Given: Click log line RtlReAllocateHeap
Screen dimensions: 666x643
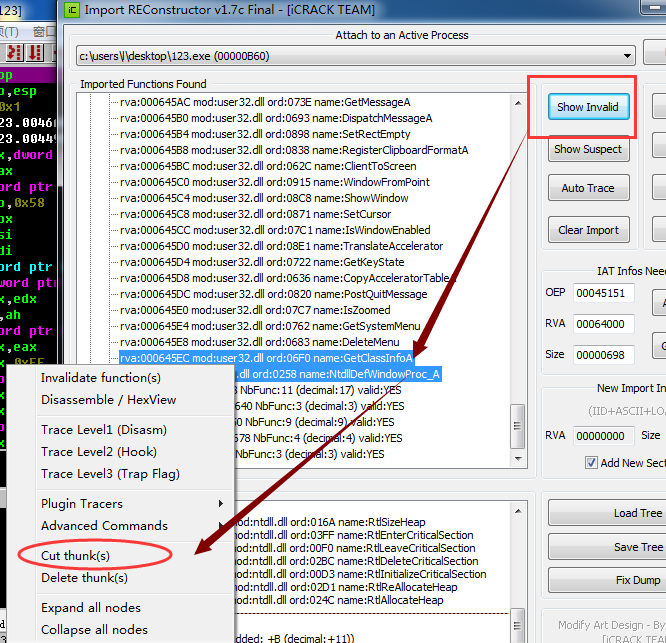Looking at the screenshot, I should pos(346,587).
